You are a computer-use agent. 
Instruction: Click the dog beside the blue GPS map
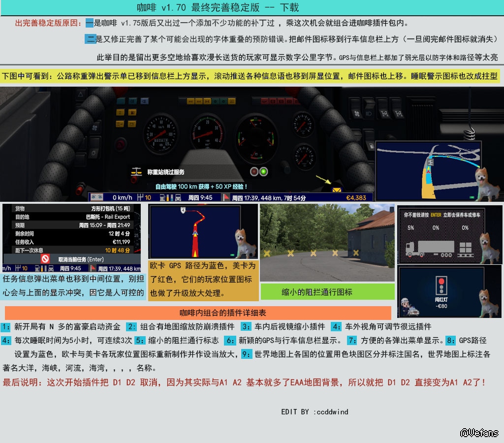[487, 185]
